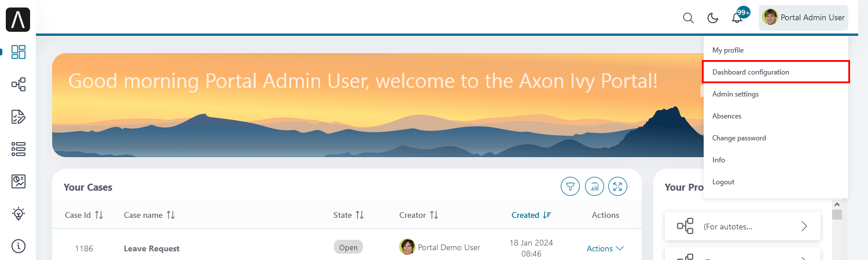
Task: Click scrollbar up arrow in process widget
Action: coord(837,204)
